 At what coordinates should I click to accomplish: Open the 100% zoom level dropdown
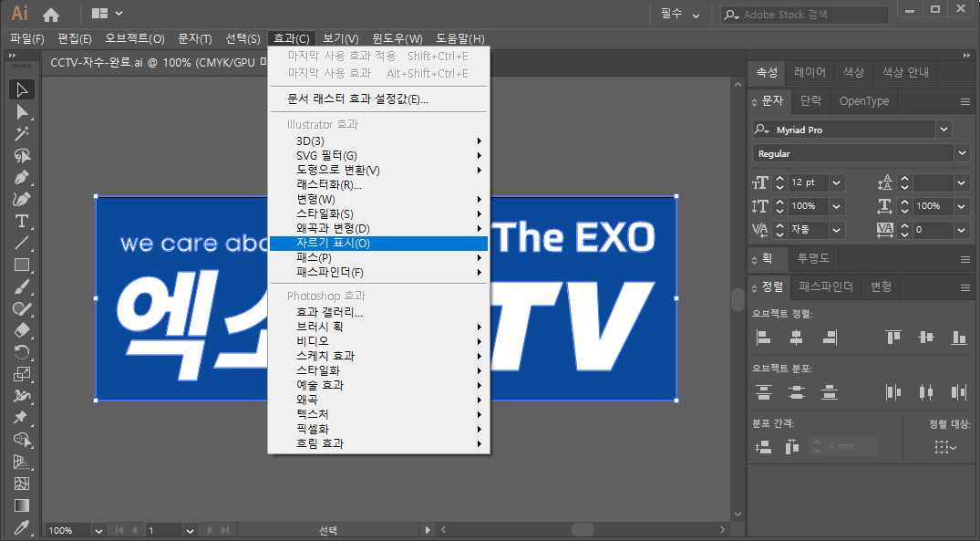[98, 530]
